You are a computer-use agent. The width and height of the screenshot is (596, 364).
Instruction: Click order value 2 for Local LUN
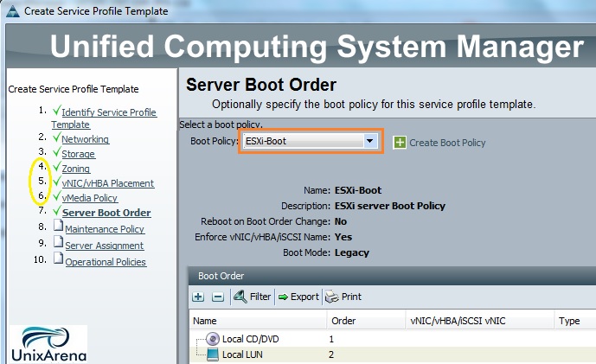pyautogui.click(x=331, y=354)
